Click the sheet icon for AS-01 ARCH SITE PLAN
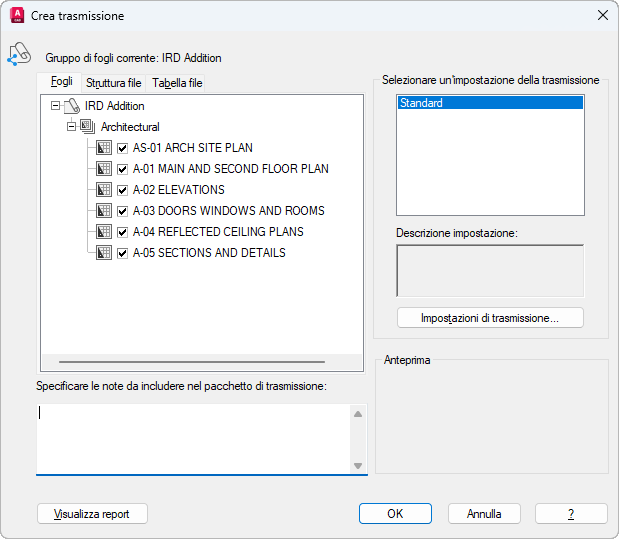Screen dimensions: 619x539 pos(104,148)
